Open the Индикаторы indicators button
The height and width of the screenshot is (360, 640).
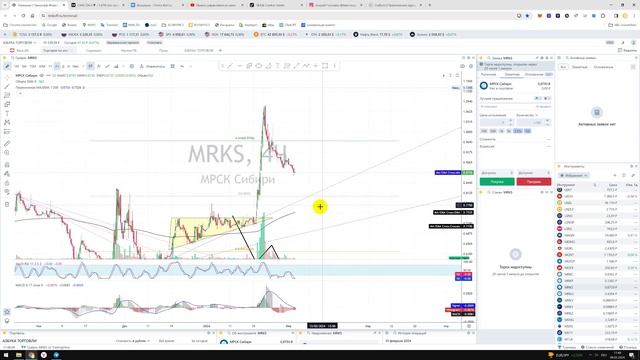[x=152, y=66]
